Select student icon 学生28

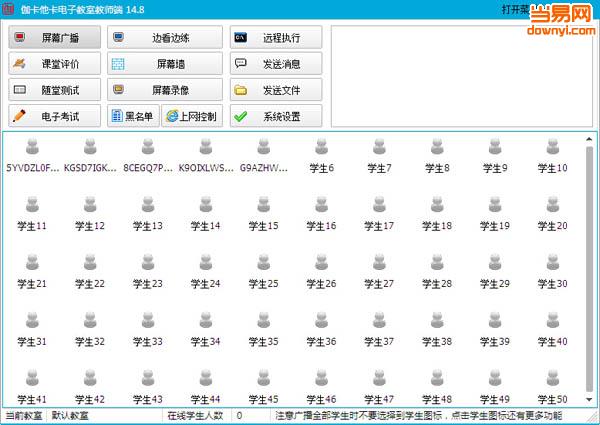pos(437,262)
